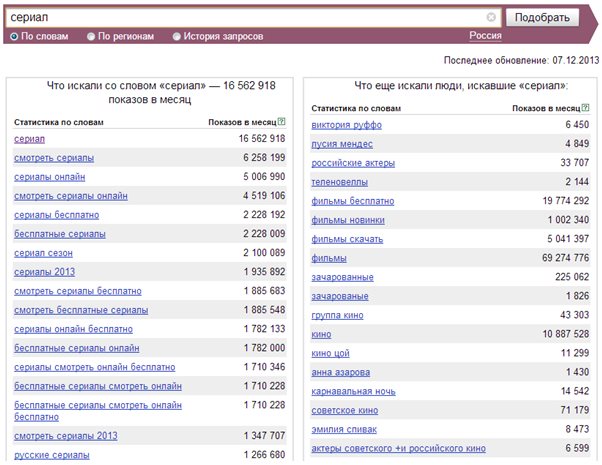Screen dimensions: 602x465
Task: Open the Россия region selector
Action: (x=485, y=35)
